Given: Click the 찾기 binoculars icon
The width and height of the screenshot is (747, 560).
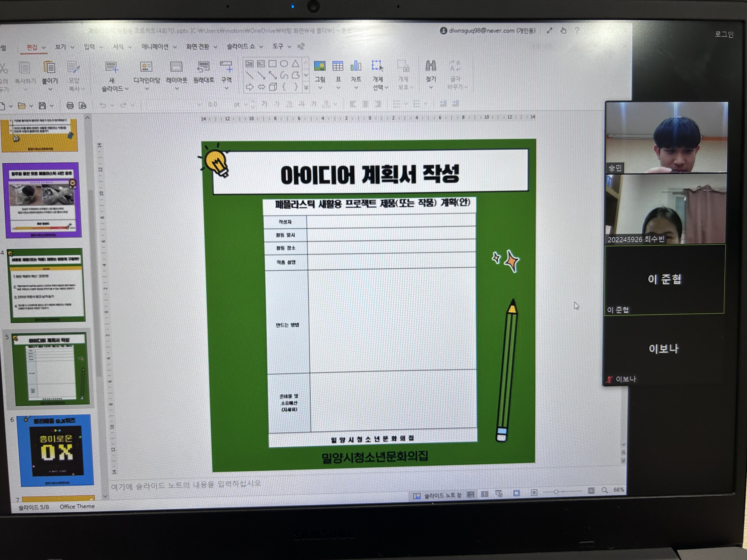Looking at the screenshot, I should coord(431,66).
